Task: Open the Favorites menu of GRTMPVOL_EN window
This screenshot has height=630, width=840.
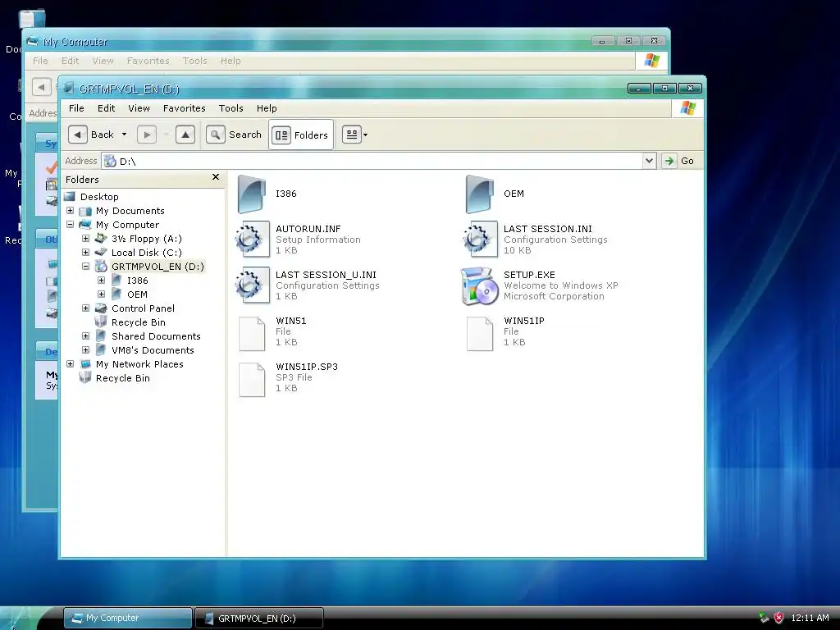Action: coord(185,108)
